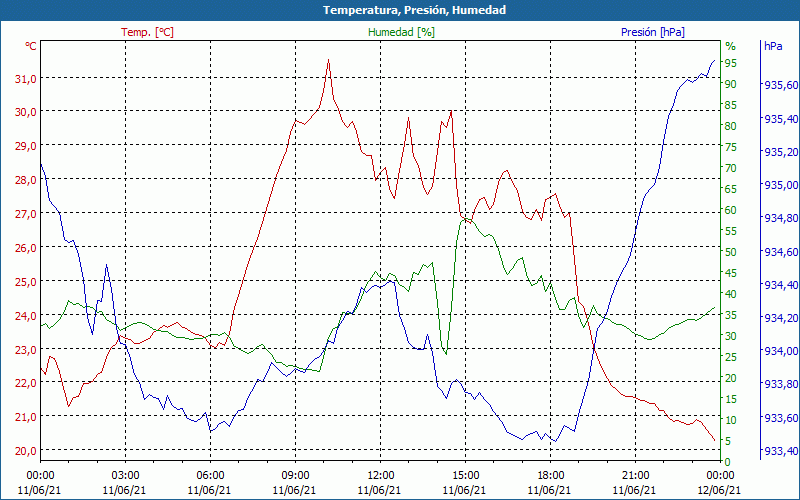Click the 935,60 pressure axis value

point(781,85)
